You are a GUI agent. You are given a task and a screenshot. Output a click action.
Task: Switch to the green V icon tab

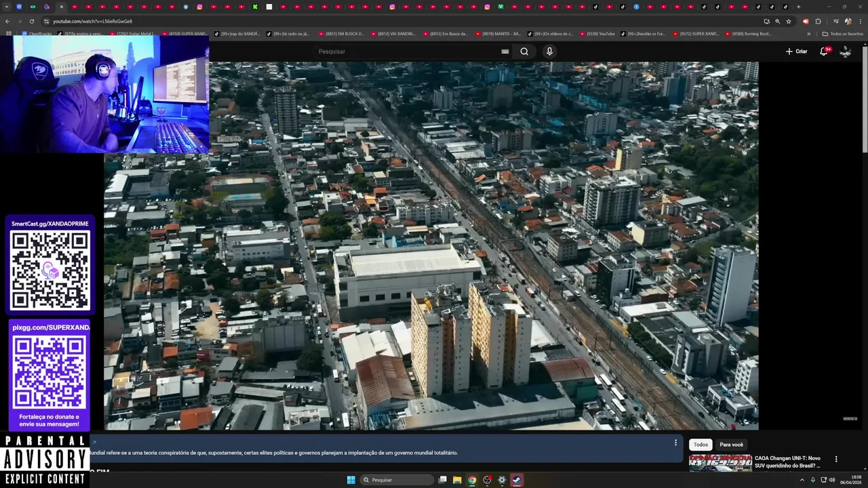click(x=500, y=7)
